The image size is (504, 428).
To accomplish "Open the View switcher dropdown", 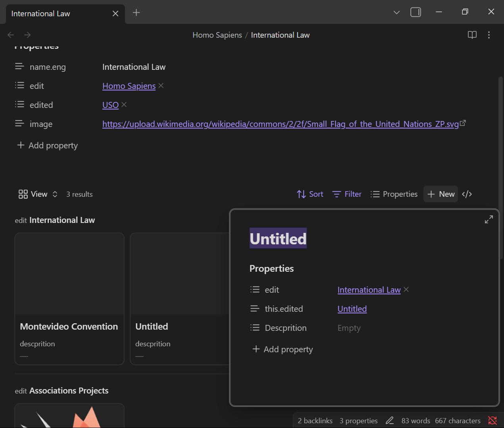I will click(38, 194).
